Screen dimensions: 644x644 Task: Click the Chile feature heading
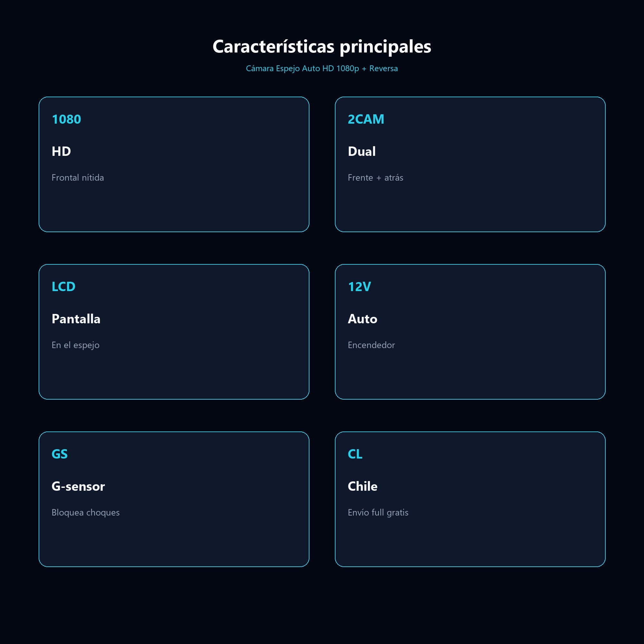click(x=362, y=486)
